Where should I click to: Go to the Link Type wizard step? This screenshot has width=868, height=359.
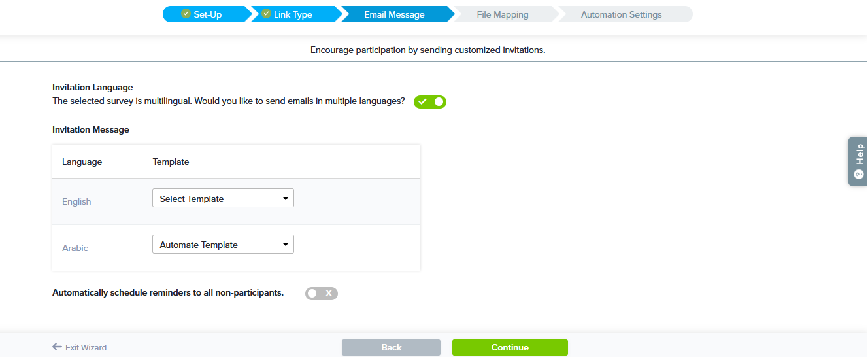[x=293, y=14]
